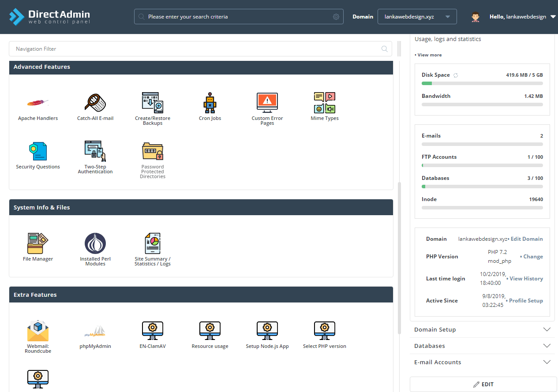Click the View more link
The width and height of the screenshot is (558, 392).
428,55
